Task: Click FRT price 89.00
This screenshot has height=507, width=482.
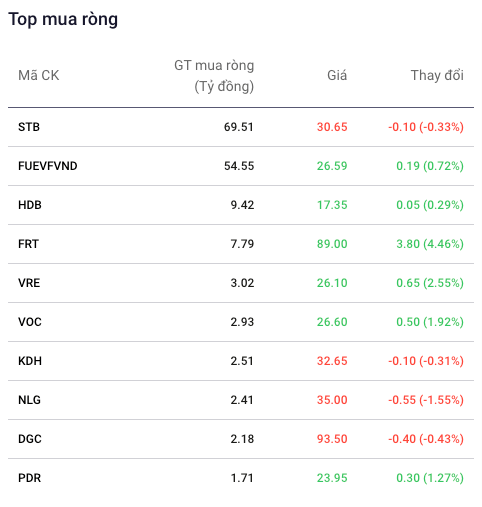Action: (x=332, y=244)
